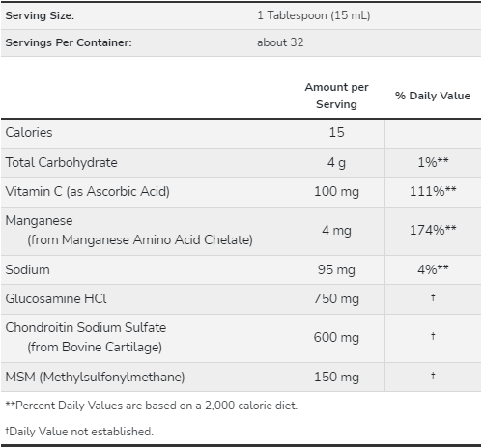The height and width of the screenshot is (448, 484).
Task: Click the 111%** daily value cell
Action: coord(433,191)
